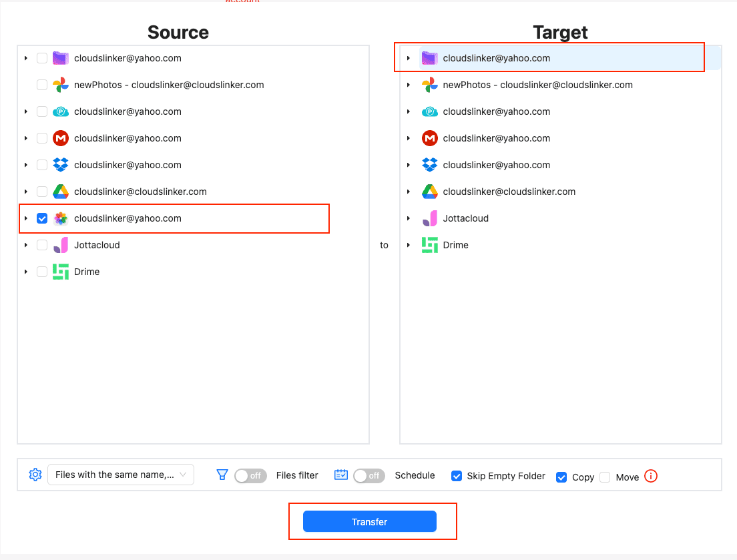
Task: Open the 'Files with the same name' dropdown
Action: [120, 475]
